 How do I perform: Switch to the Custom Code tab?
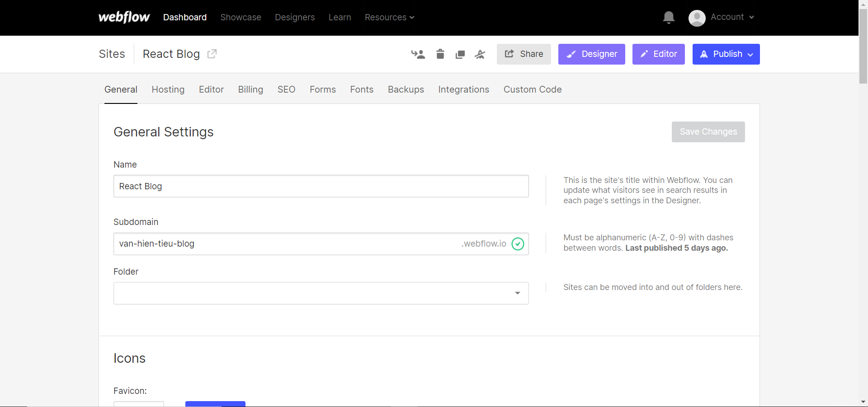pos(533,89)
